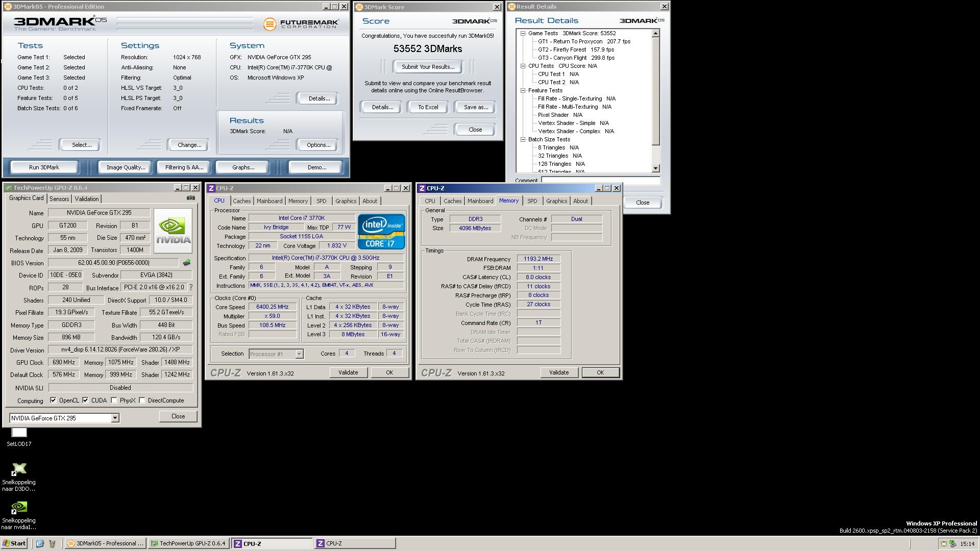The height and width of the screenshot is (551, 980).
Task: Enable the DirectCompute checkbox
Action: (142, 400)
